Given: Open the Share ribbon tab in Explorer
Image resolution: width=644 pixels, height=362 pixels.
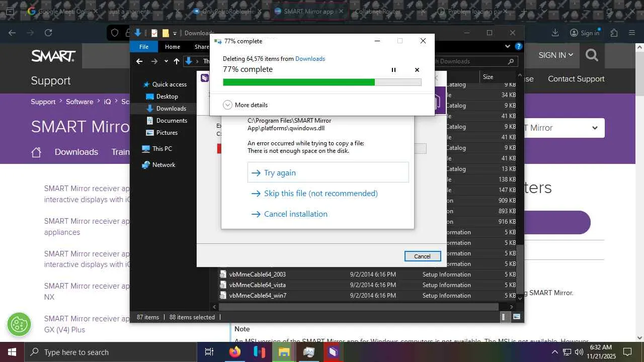Looking at the screenshot, I should tap(201, 47).
